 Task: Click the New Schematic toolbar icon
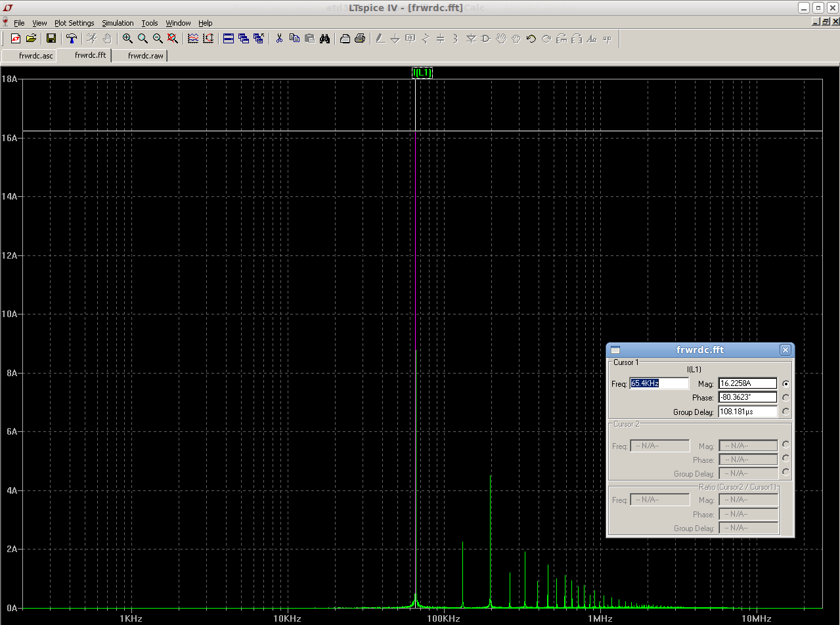pos(16,39)
